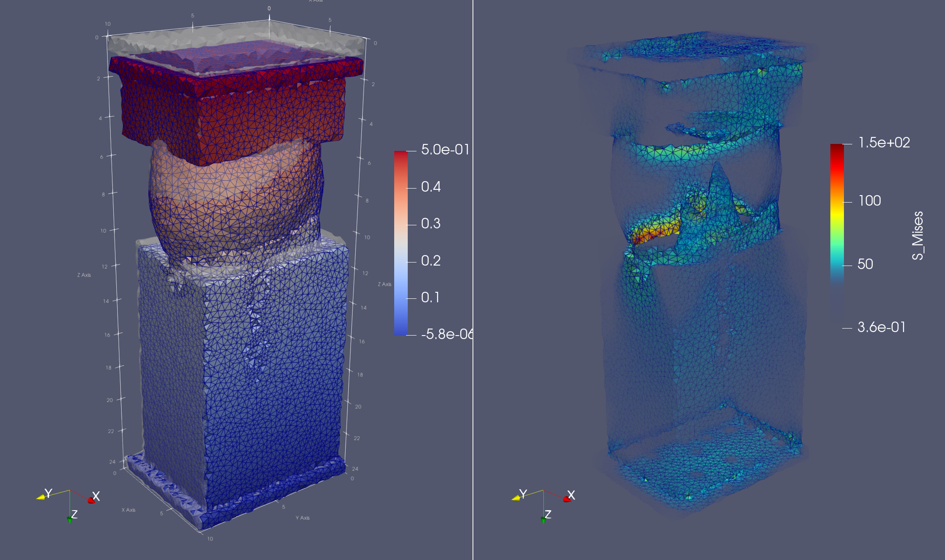
Task: Click the yellow Y arrow in right orientation widget
Action: (x=516, y=497)
